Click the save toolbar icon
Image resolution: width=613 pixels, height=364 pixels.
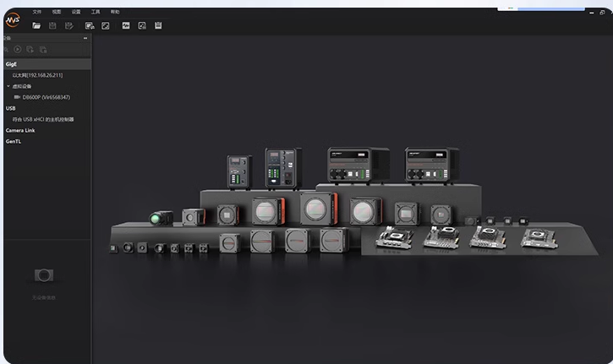52,26
